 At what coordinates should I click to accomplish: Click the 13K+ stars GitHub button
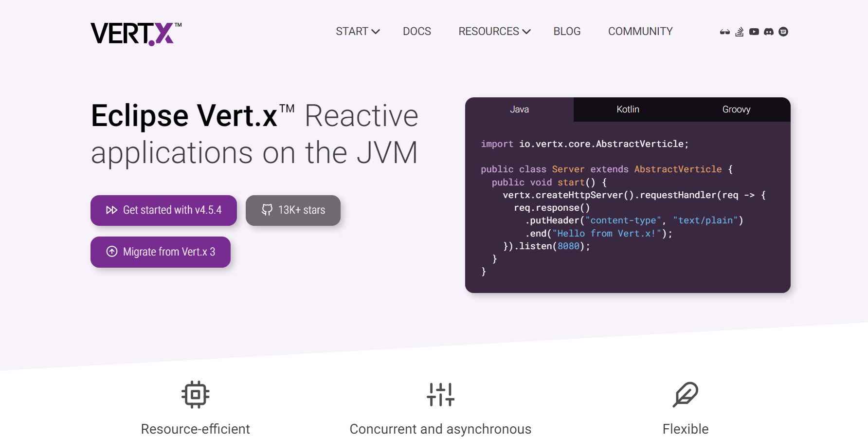point(293,210)
